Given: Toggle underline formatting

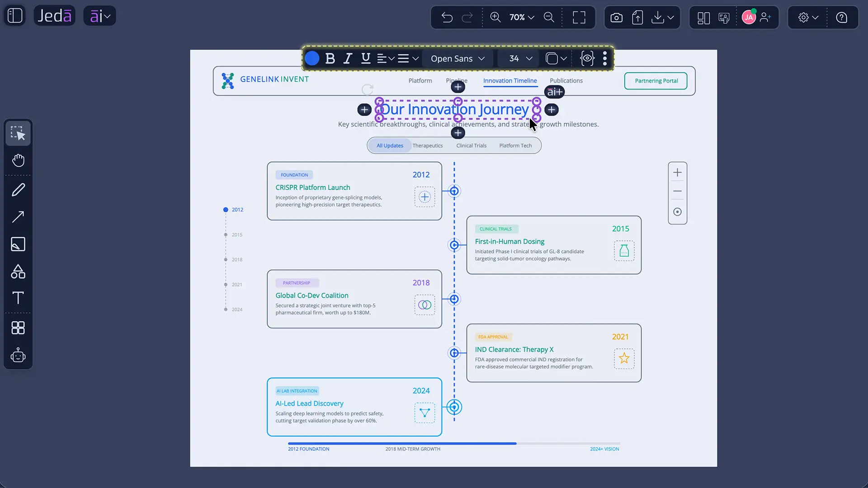Looking at the screenshot, I should click(366, 58).
